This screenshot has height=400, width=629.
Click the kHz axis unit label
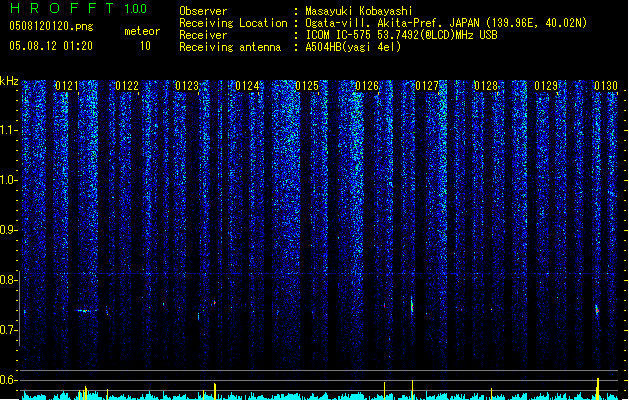[x=9, y=81]
